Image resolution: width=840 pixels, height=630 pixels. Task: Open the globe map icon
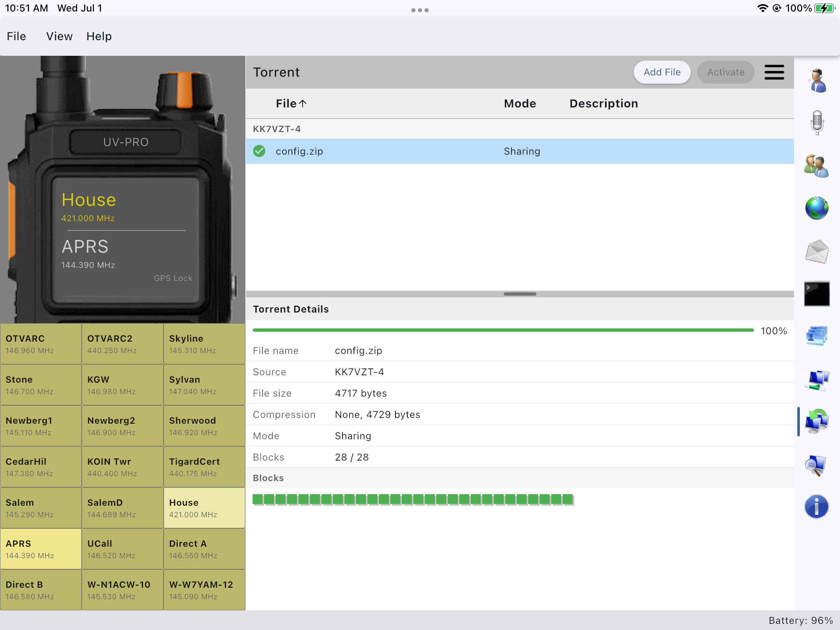(817, 208)
